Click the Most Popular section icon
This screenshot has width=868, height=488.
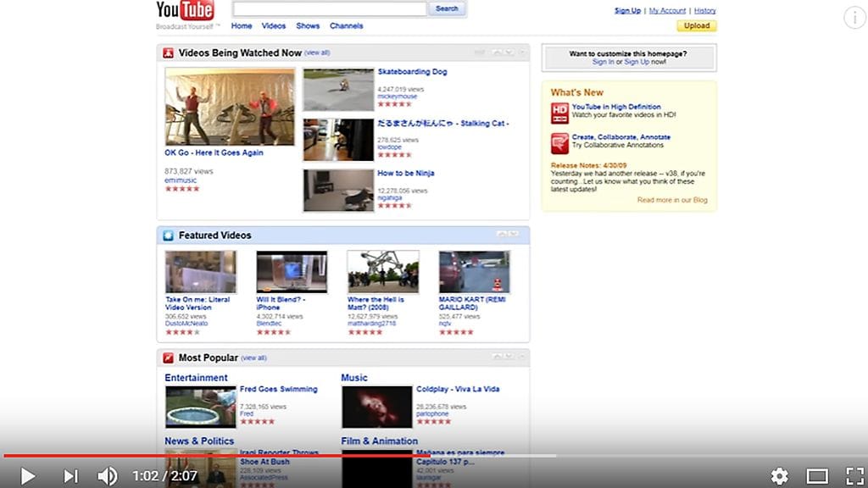tap(168, 358)
